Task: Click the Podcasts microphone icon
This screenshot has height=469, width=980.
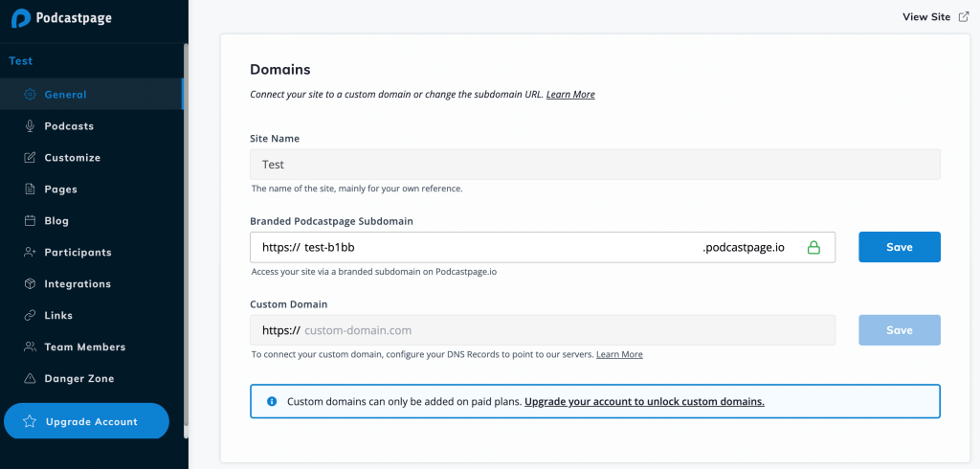Action: point(30,126)
